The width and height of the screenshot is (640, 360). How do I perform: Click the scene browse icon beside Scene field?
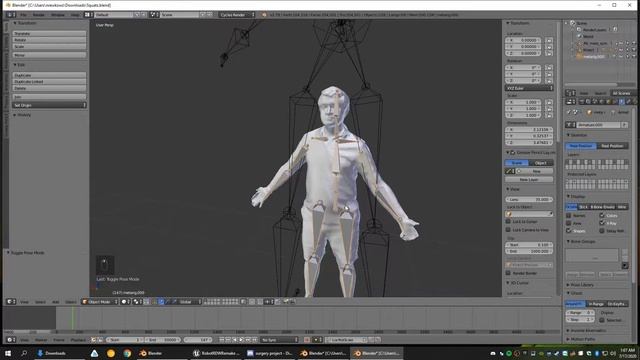click(154, 15)
